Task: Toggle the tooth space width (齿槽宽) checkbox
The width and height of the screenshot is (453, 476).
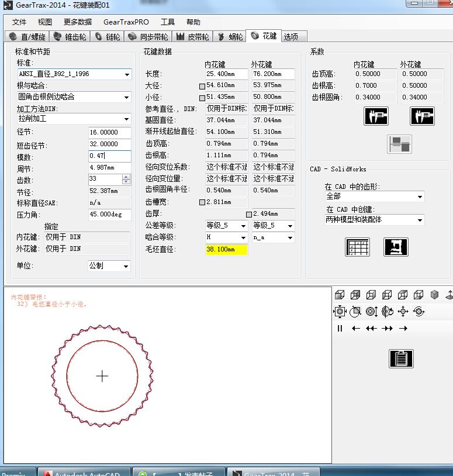Action: [202, 202]
